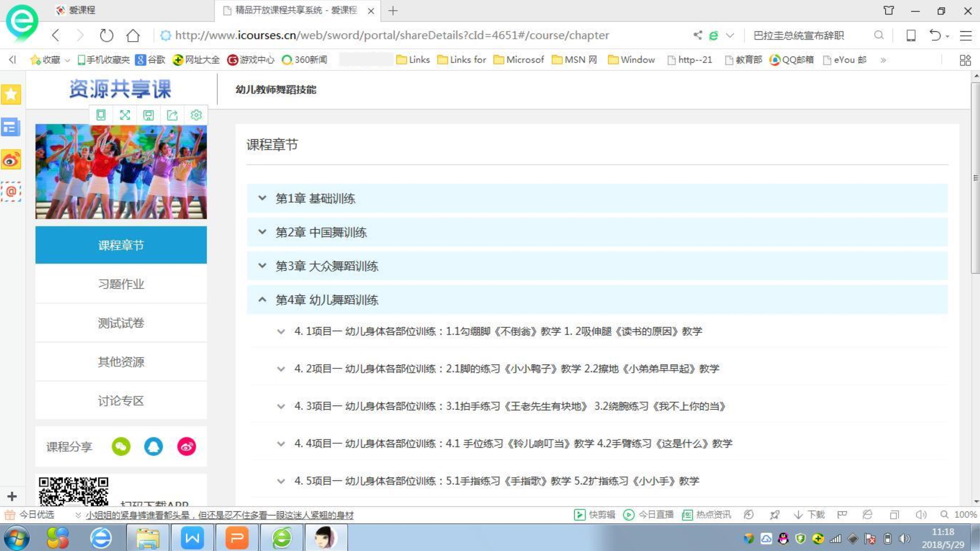This screenshot has height=551, width=980.
Task: Open settings gear above the course image
Action: (196, 115)
